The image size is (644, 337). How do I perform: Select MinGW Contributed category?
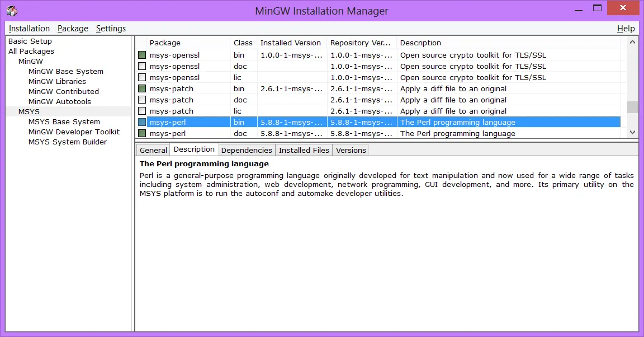[64, 91]
